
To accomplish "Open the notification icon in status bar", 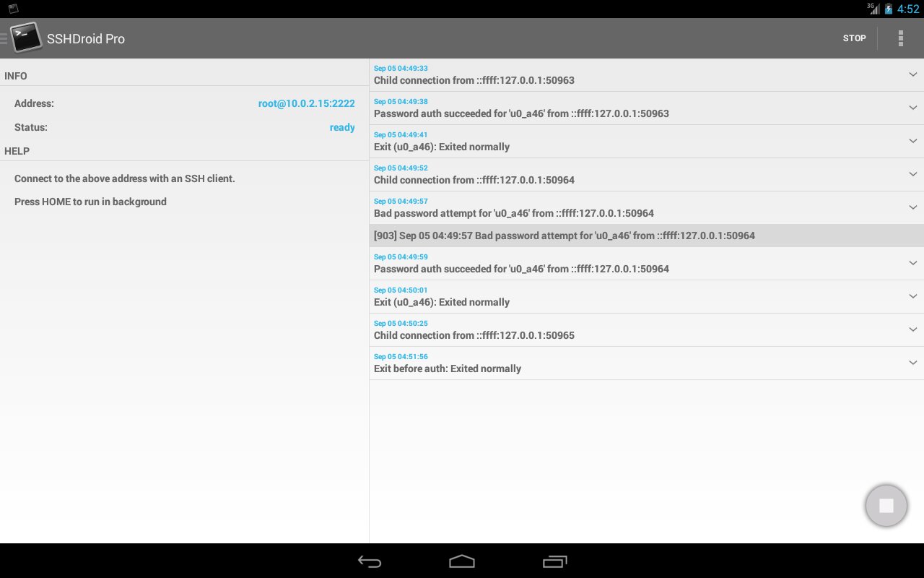I will point(13,9).
